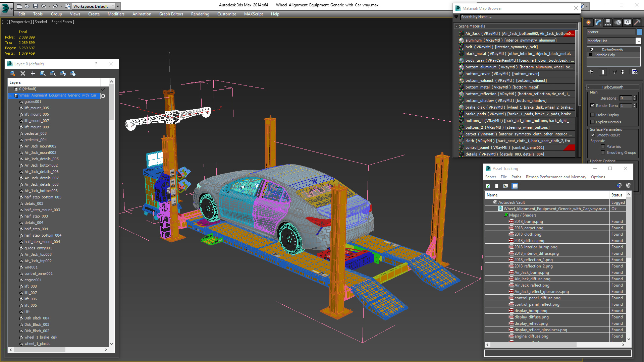Screen dimensions: 644x362
Task: Open the Create command panel tab
Action: pos(589,22)
